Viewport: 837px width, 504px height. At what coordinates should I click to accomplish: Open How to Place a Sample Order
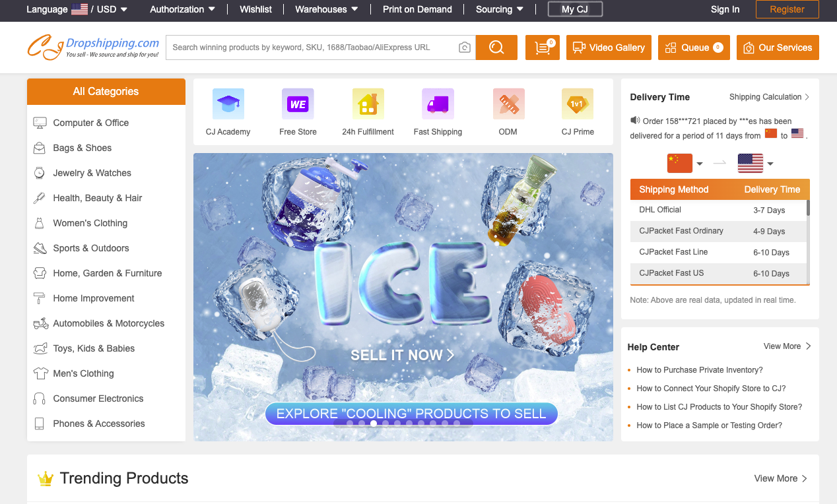pos(710,425)
